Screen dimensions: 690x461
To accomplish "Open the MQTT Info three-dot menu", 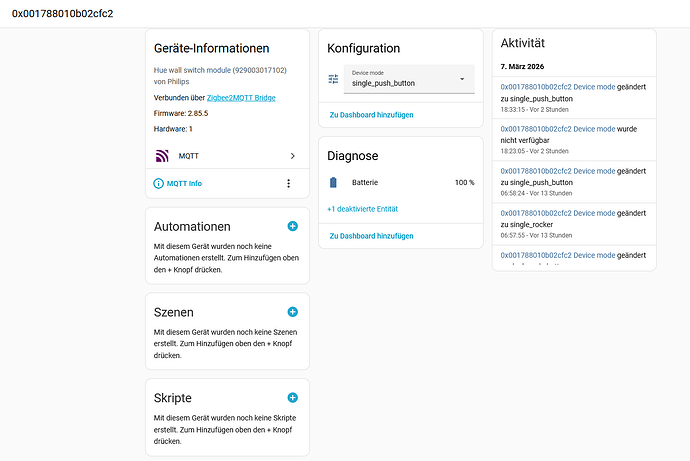I will [289, 183].
